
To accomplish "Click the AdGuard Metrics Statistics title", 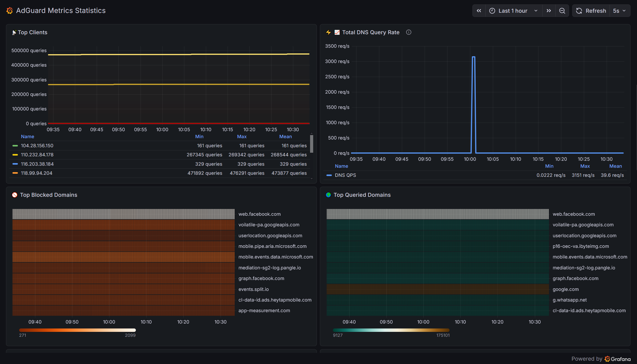I will pyautogui.click(x=61, y=10).
